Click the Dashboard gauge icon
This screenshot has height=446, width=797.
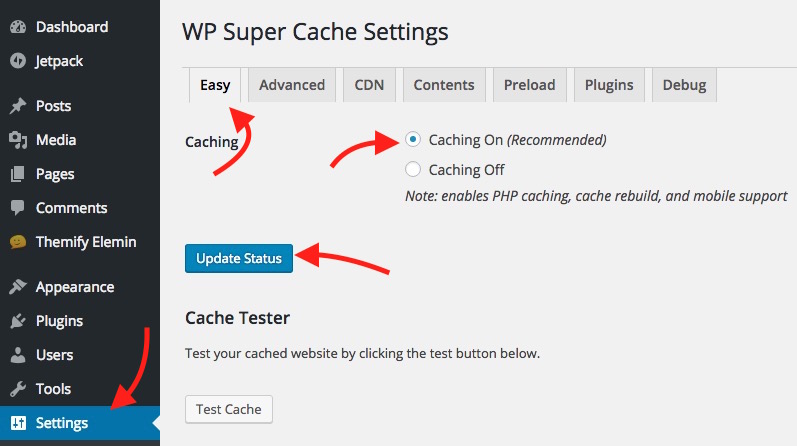[17, 27]
